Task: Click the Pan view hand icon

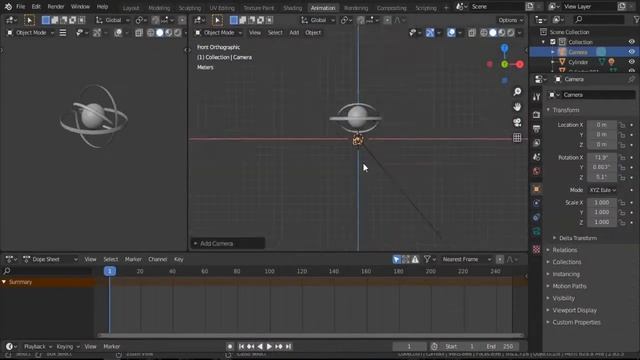Action: click(x=517, y=107)
